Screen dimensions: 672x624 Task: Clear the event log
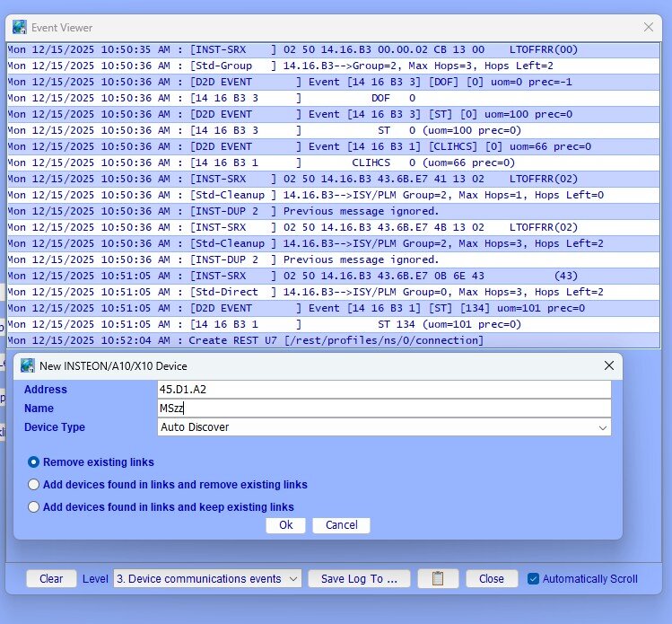(51, 578)
